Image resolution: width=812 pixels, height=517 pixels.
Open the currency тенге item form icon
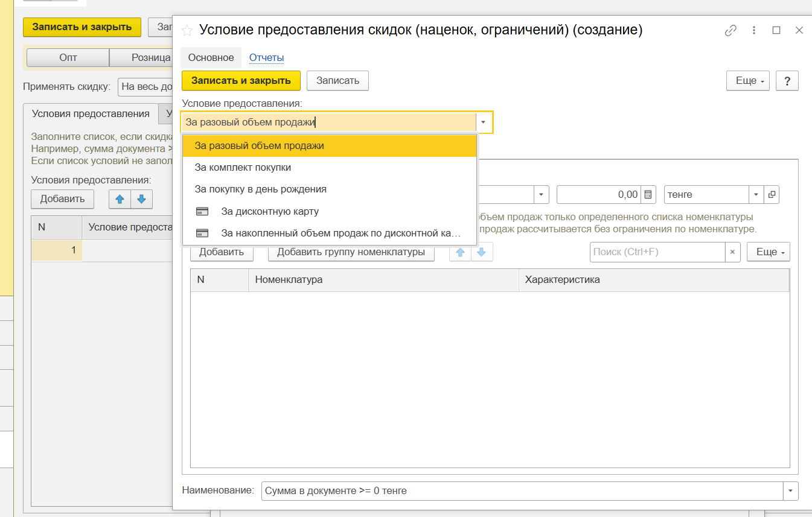click(x=772, y=195)
